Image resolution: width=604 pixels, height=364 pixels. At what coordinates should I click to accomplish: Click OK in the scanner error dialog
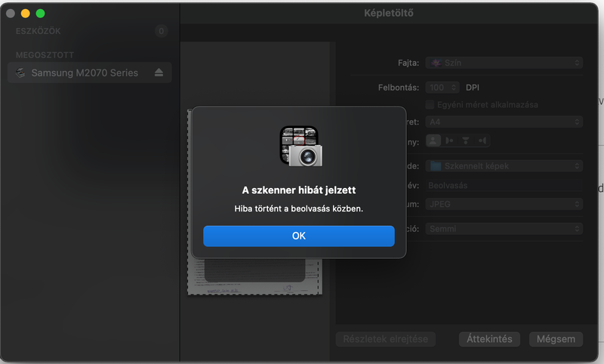298,236
